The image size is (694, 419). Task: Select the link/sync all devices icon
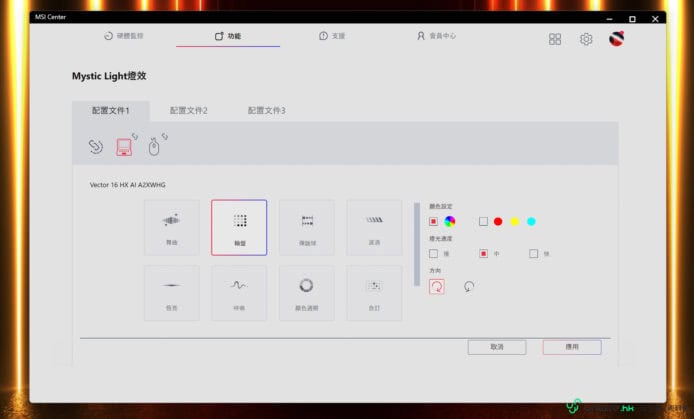coord(96,147)
